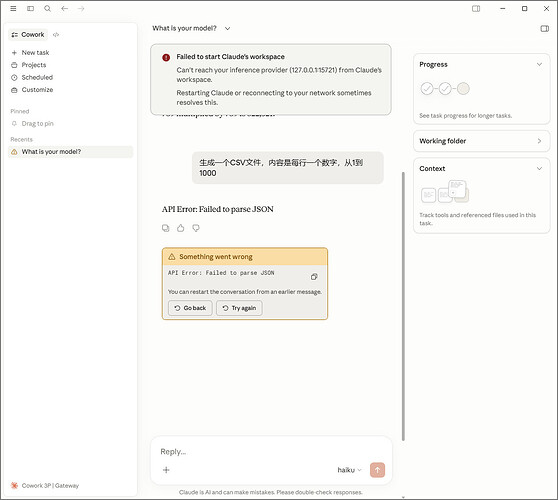Viewport: 558px width, 500px height.
Task: Toggle the side panel icon beside task title
Action: coord(544,28)
